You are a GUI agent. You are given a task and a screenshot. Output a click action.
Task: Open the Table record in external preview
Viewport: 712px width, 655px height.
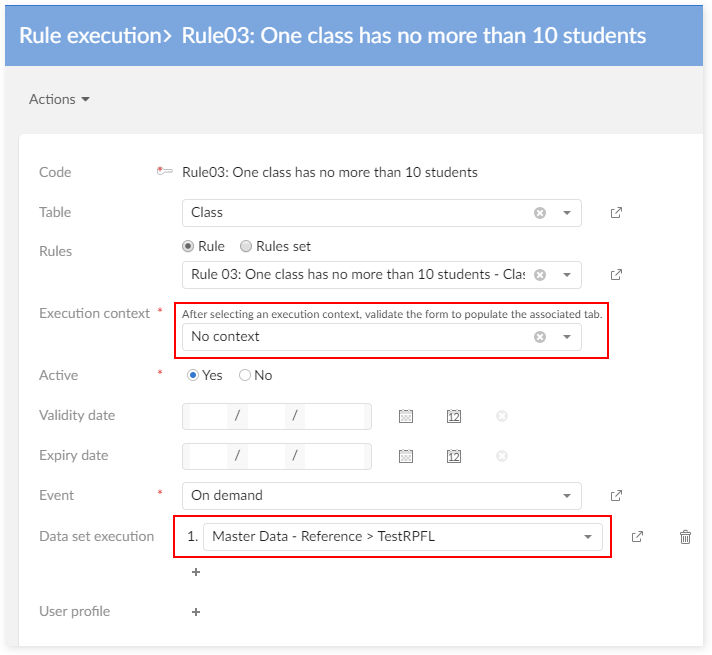pyautogui.click(x=616, y=213)
